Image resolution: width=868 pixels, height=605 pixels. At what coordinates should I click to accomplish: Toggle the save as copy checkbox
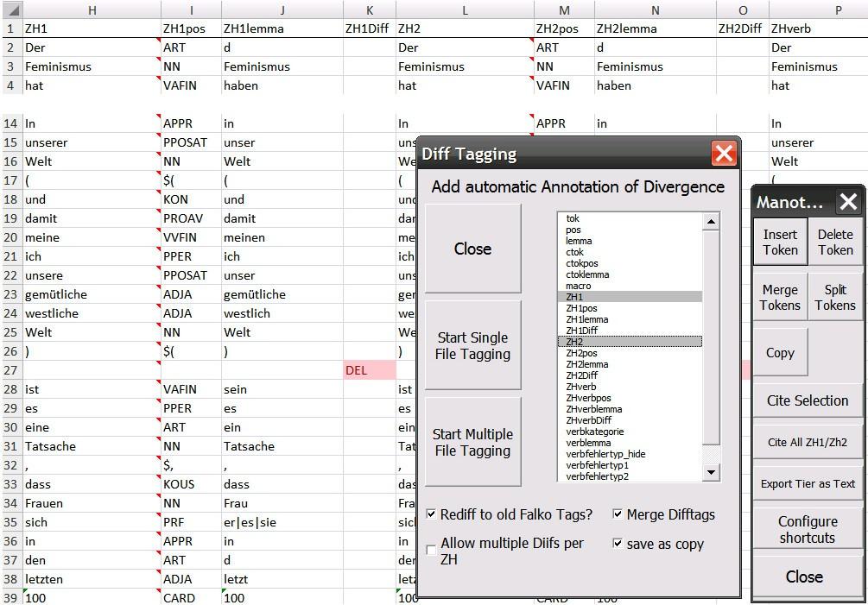618,544
